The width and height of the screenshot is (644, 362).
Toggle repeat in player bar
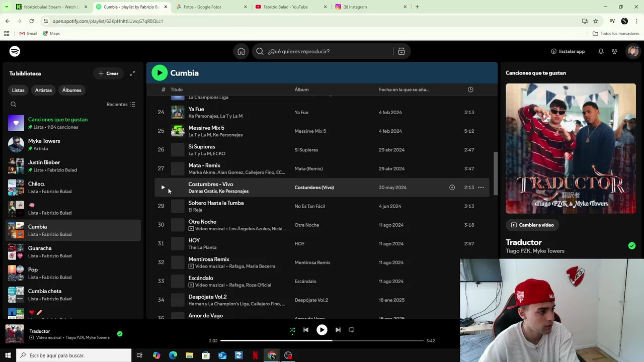352,330
